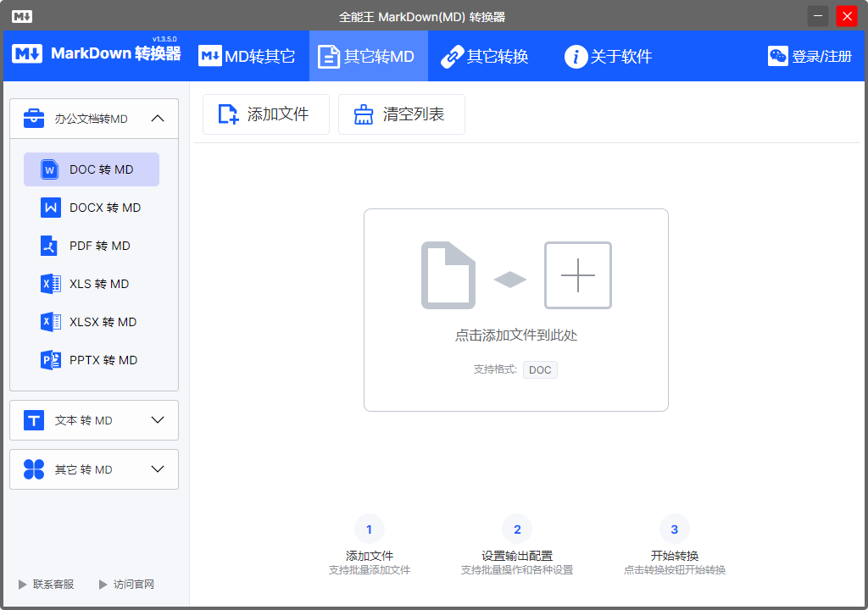Click the plus box icon in drop area
This screenshot has width=868, height=610.
[x=578, y=275]
